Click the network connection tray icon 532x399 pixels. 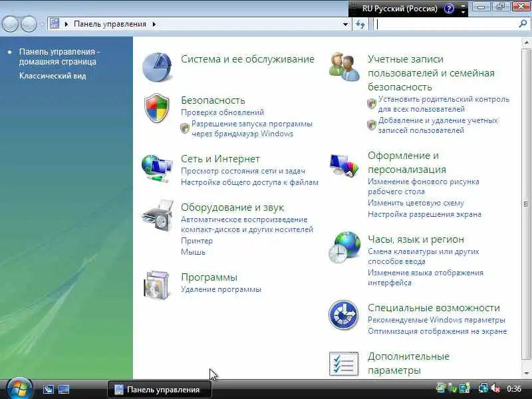(x=483, y=388)
